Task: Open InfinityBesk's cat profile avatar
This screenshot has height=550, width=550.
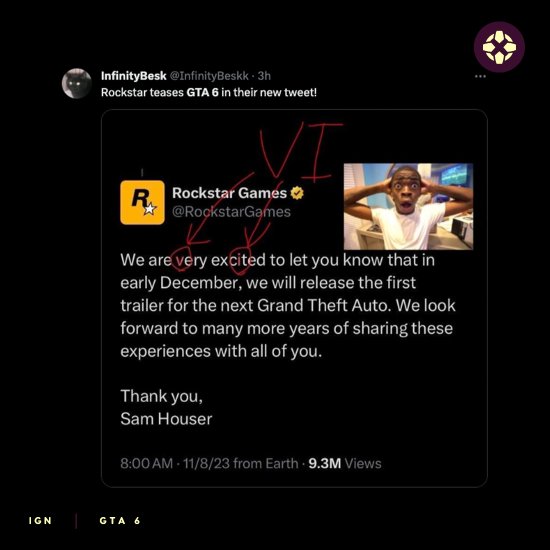Action: tap(77, 83)
